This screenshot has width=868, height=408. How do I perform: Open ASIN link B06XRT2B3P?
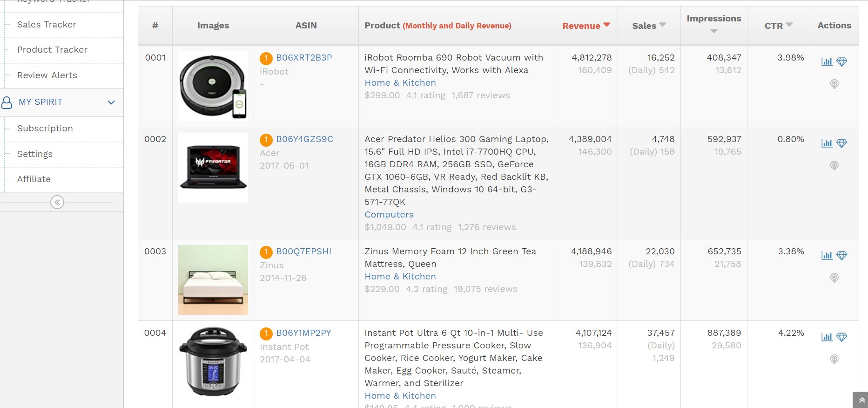pyautogui.click(x=304, y=58)
